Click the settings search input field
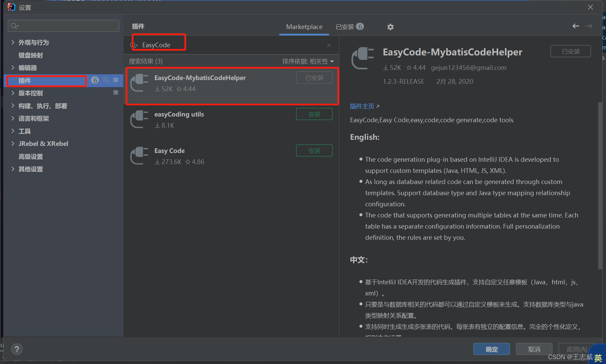Screen dimensions: 606x364 [x=63, y=26]
